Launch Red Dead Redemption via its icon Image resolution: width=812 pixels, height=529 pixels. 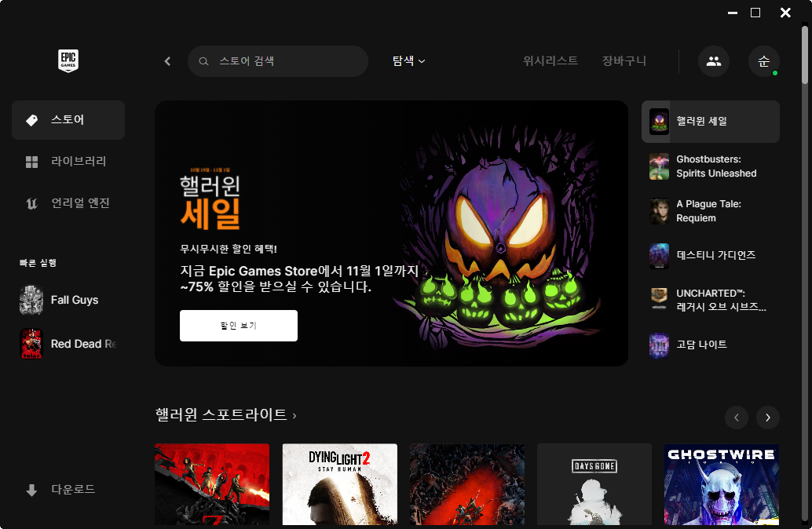(31, 344)
